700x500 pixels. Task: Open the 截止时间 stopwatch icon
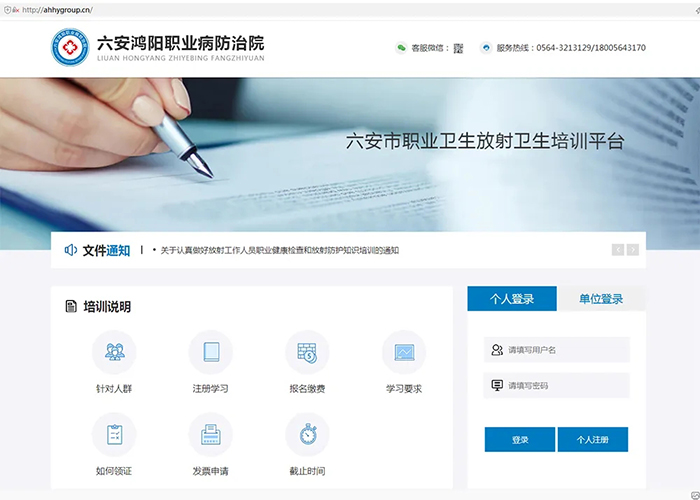point(307,434)
